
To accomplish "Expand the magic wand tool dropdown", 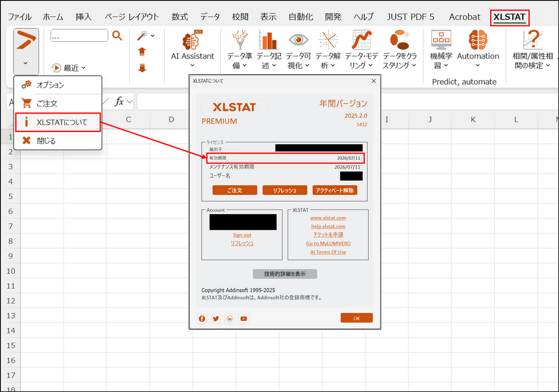I will coord(146,35).
